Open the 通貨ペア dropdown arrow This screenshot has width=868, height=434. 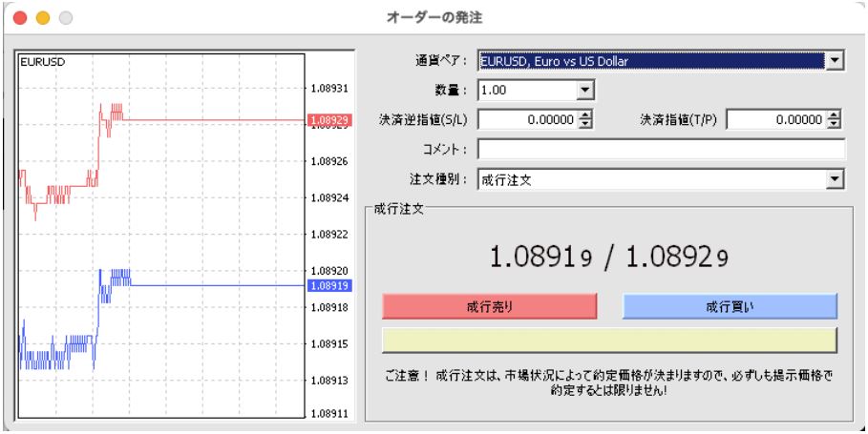click(836, 62)
